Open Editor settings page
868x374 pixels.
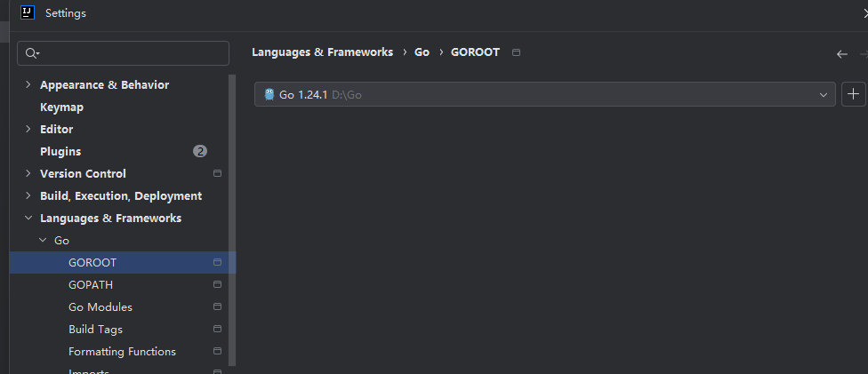tap(56, 129)
